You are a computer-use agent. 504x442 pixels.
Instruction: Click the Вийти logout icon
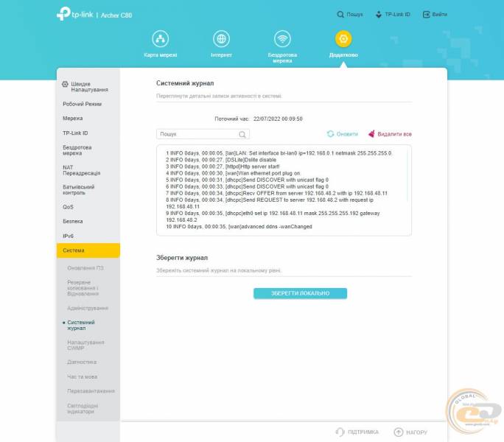click(426, 15)
